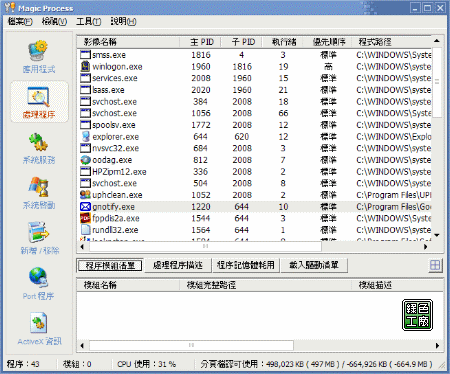The image size is (450, 374).
Task: Select the svchost.exe row with PID 384
Action: [x=255, y=101]
